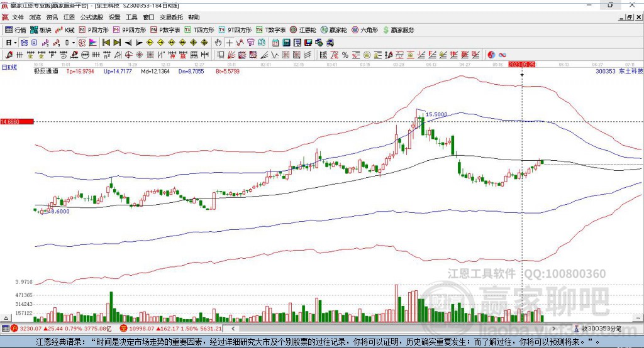Select the yin-yang icon
The height and width of the screenshot is (348, 644).
click(x=491, y=55)
